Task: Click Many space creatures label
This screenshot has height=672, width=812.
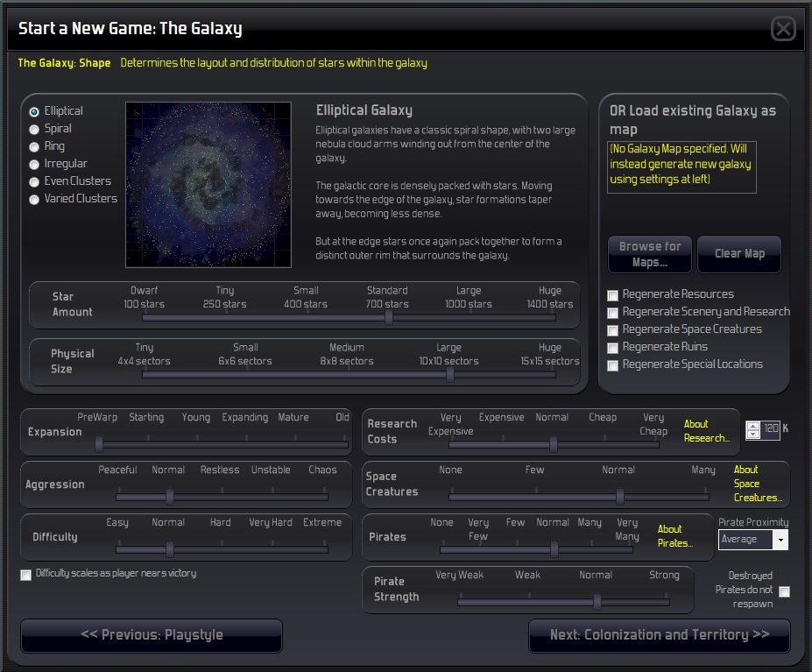Action: [703, 470]
